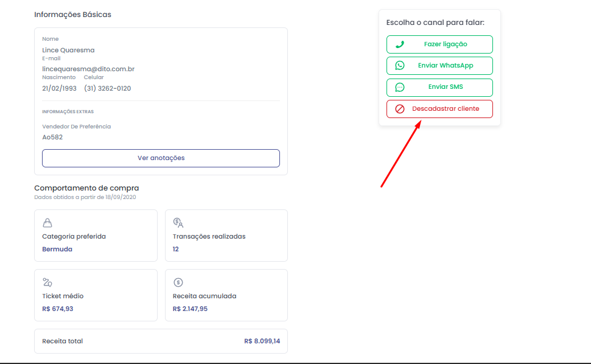The height and width of the screenshot is (364, 591).
Task: Unsubscribe with Descadastrar cliente
Action: point(439,109)
